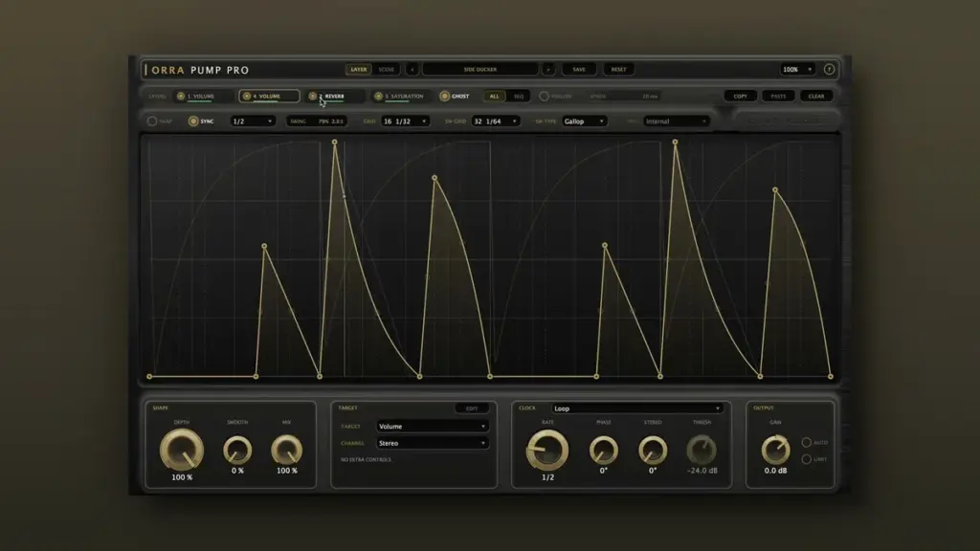Click the Save preset button

[x=579, y=69]
